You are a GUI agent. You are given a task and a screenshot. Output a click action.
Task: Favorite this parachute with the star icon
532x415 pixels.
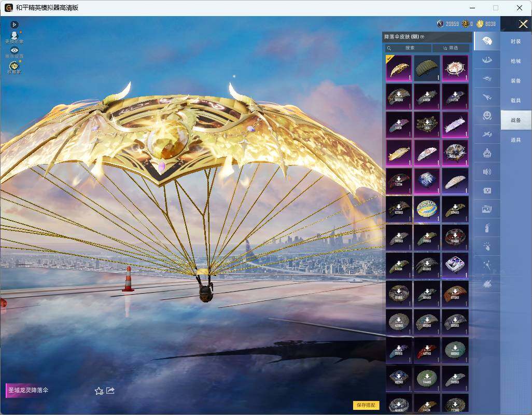tap(99, 391)
